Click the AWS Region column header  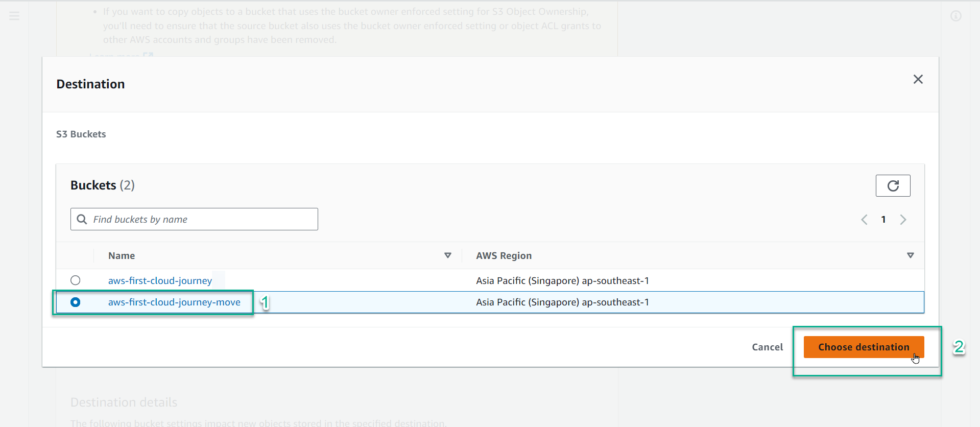[x=504, y=255]
